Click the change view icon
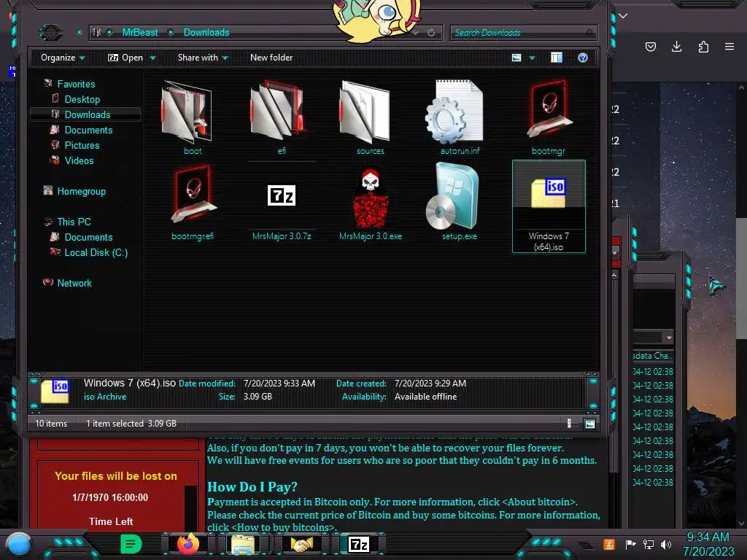This screenshot has height=560, width=747. coord(516,58)
